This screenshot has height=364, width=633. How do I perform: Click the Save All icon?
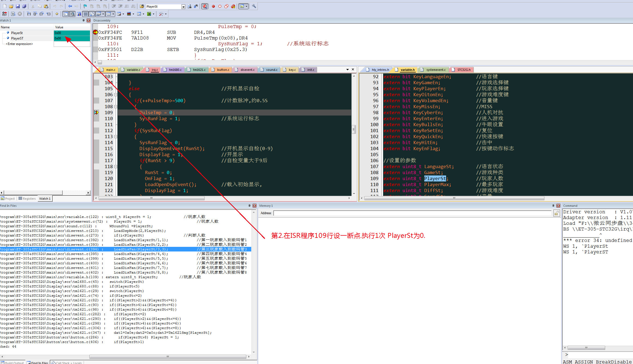[x=24, y=6]
